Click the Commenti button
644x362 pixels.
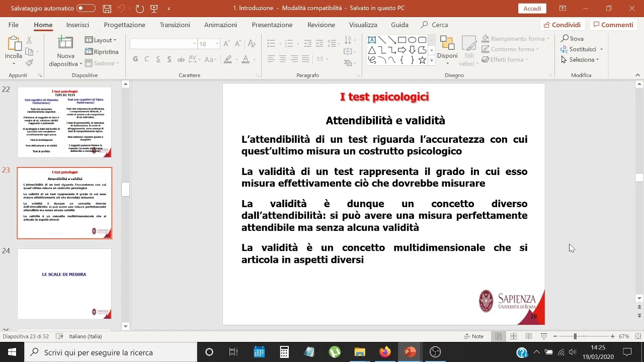click(x=612, y=25)
